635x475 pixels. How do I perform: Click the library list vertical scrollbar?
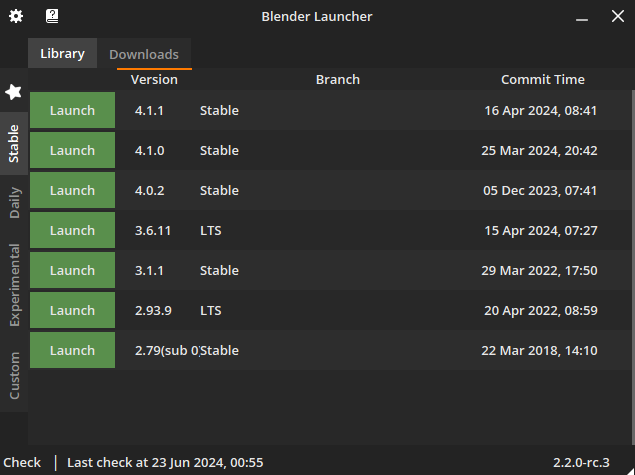633,267
